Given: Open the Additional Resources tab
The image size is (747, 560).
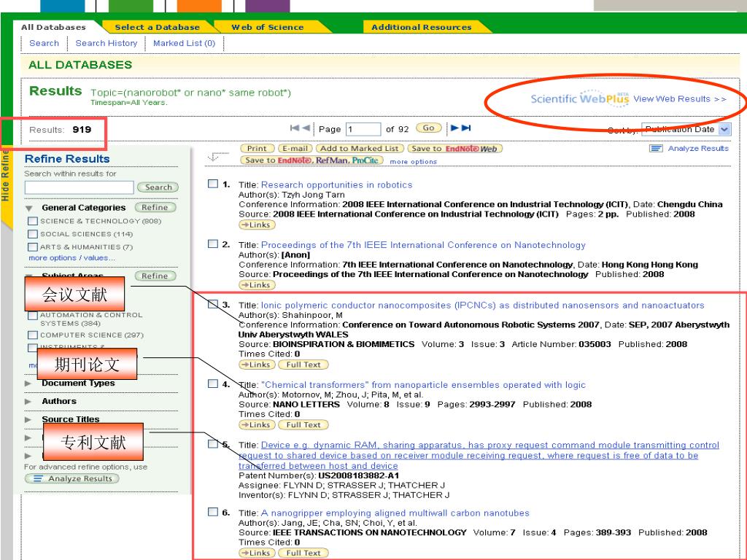Looking at the screenshot, I should tap(421, 28).
